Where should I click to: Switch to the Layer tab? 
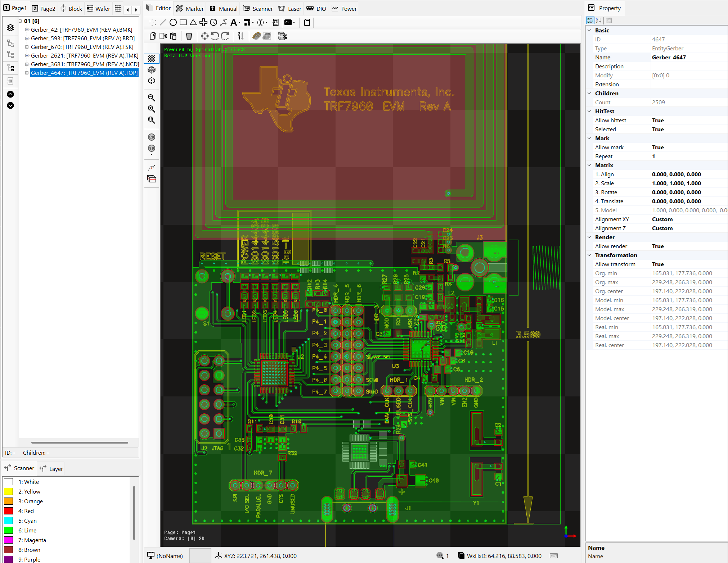coord(51,469)
